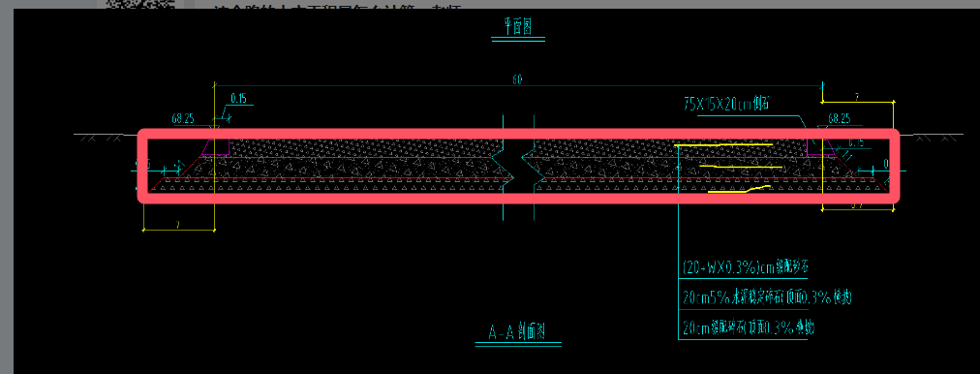Click the 75X15X20cm 侧石 callout label
The height and width of the screenshot is (374, 980).
tap(726, 104)
